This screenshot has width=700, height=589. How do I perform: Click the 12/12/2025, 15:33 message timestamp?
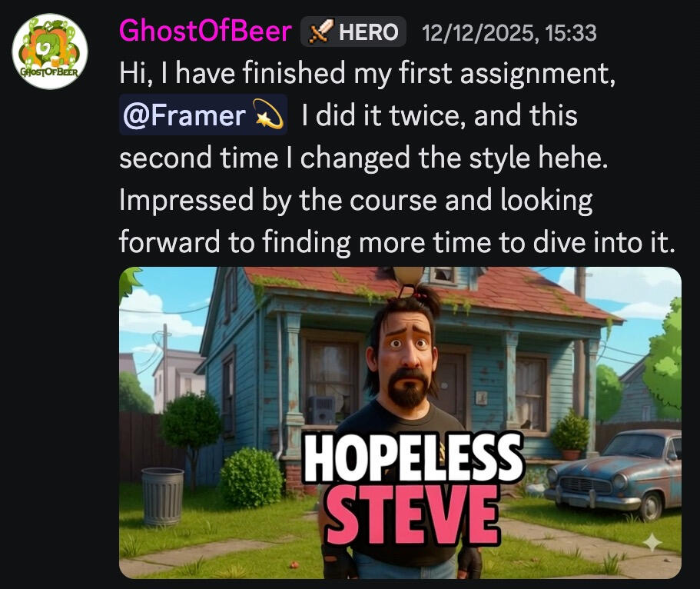click(x=509, y=33)
